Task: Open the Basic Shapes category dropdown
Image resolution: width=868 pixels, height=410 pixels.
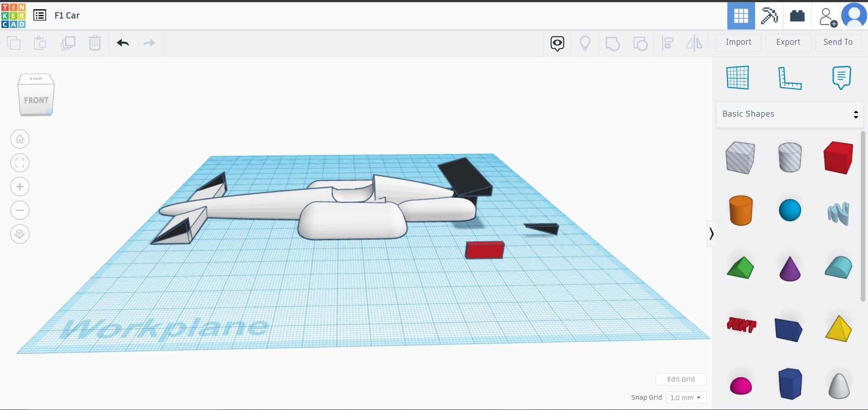Action: [x=790, y=114]
